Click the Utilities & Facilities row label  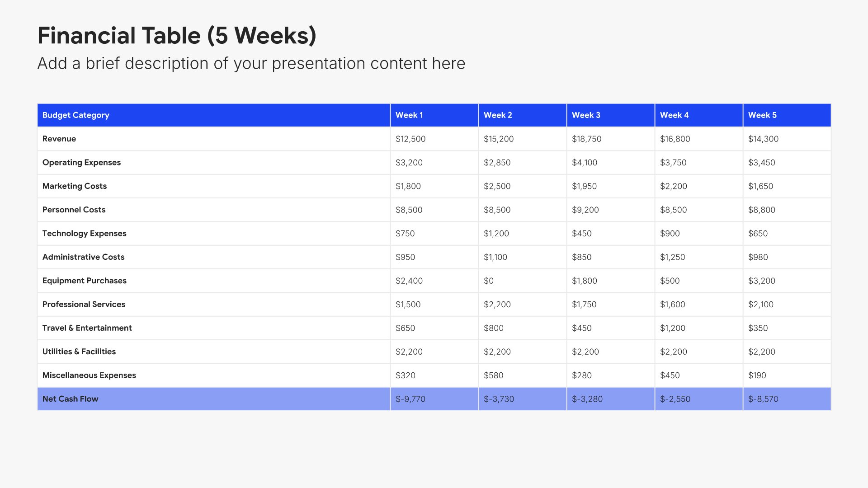79,352
